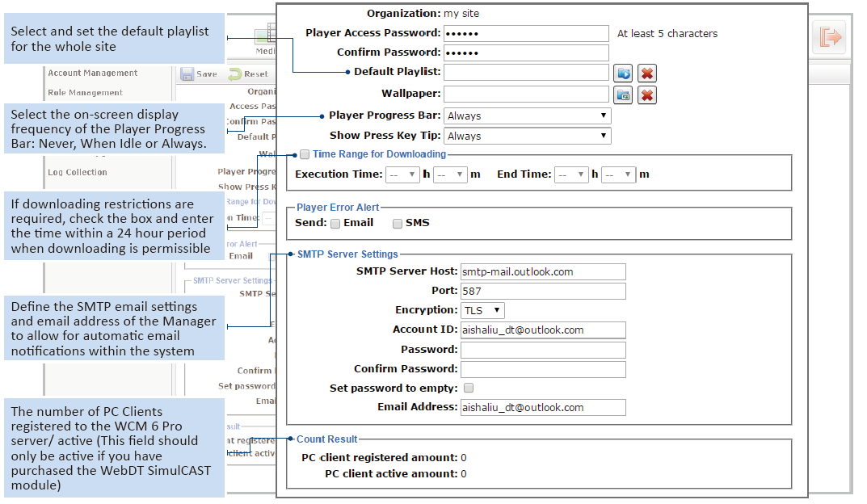Click the Save button in the background toolbar

coord(199,74)
